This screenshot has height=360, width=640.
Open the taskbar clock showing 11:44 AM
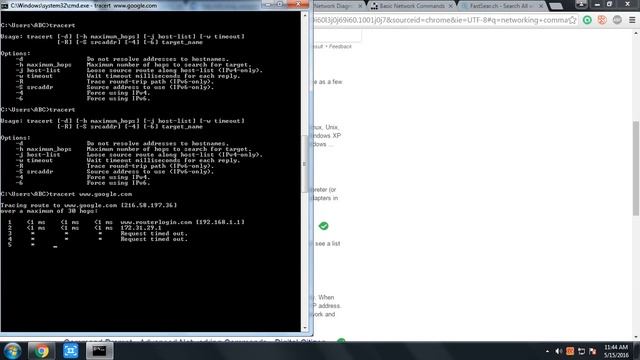click(616, 351)
